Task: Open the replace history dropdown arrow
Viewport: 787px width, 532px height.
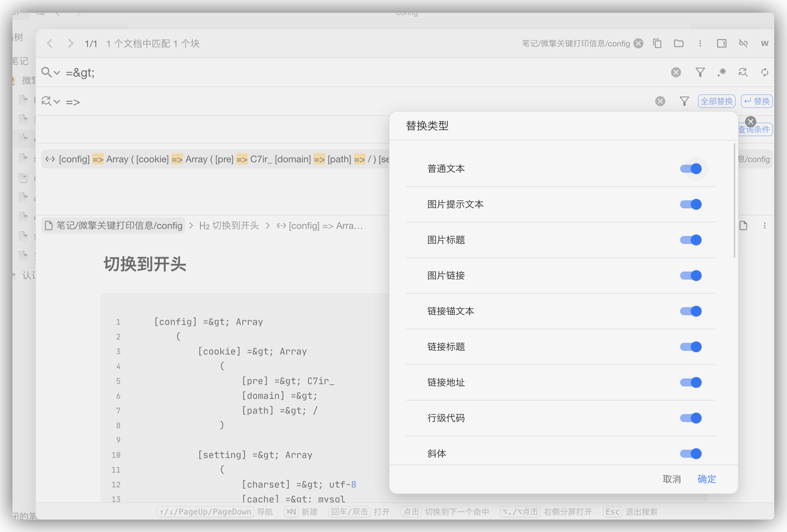Action: (x=57, y=101)
